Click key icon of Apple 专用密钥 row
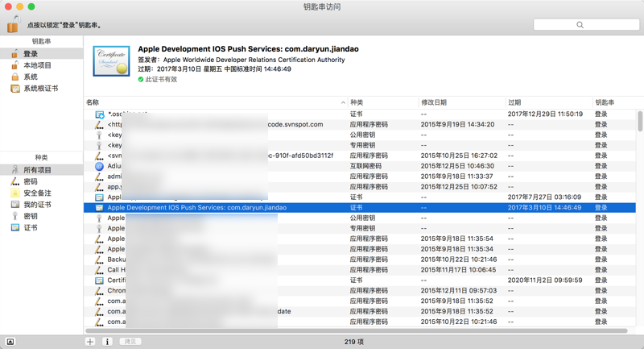This screenshot has height=349, width=644. (99, 228)
